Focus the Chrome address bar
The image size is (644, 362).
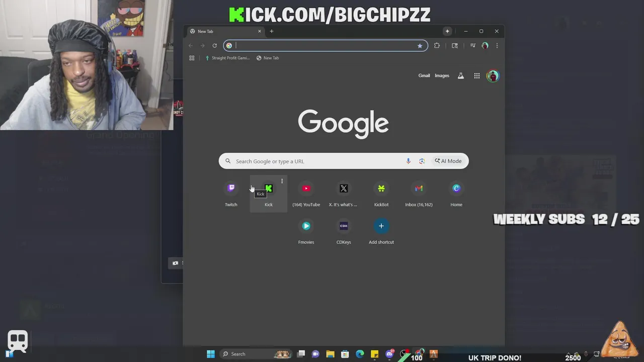click(326, 45)
